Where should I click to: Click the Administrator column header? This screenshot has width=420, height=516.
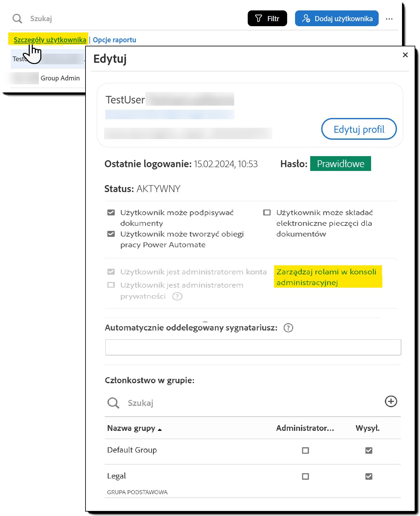coord(305,428)
